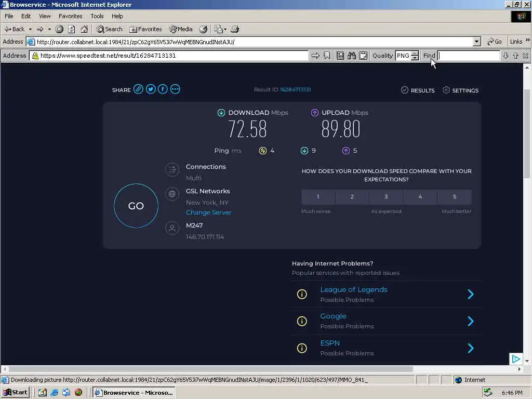Screen dimensions: 532x399
Task: Close the find bar with X icon
Action: pos(526,56)
